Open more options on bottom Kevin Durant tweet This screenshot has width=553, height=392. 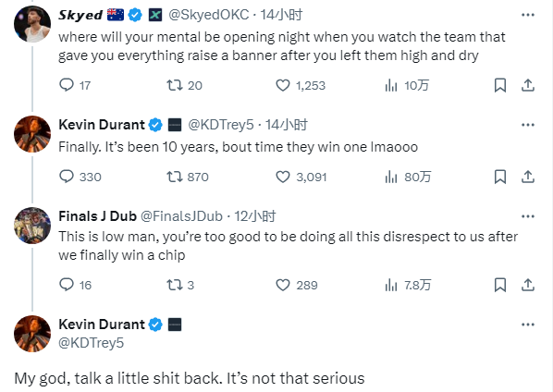pyautogui.click(x=528, y=325)
